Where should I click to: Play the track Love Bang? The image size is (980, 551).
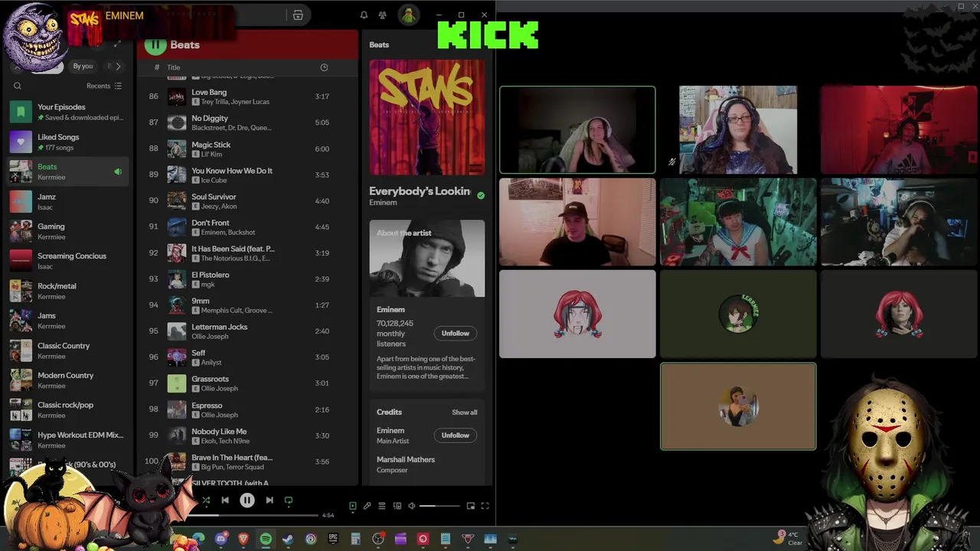click(x=247, y=96)
